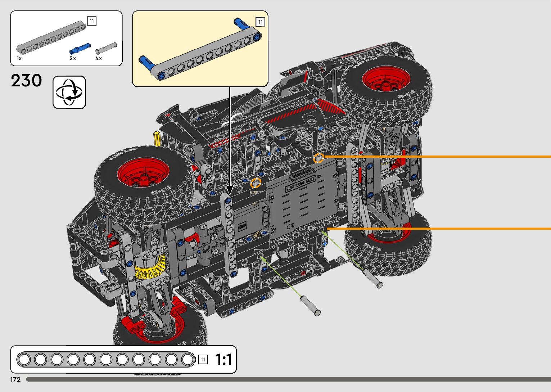Click the 11 label in parts list box

[x=92, y=21]
